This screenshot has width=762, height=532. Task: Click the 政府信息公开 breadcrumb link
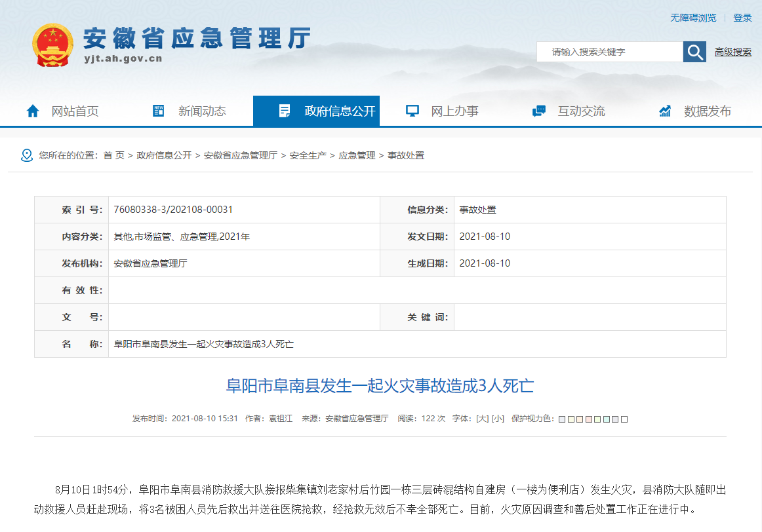pos(164,155)
